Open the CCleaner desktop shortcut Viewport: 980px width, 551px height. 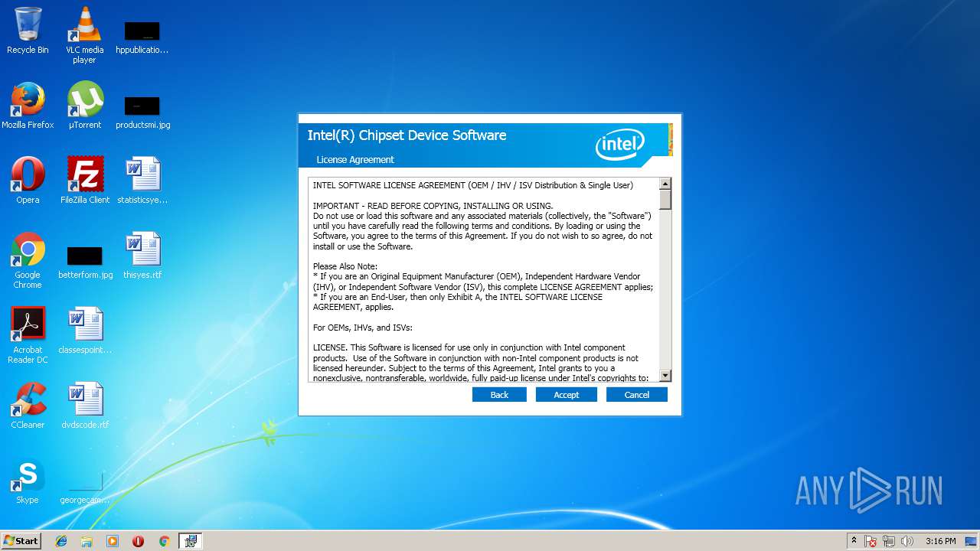[28, 406]
